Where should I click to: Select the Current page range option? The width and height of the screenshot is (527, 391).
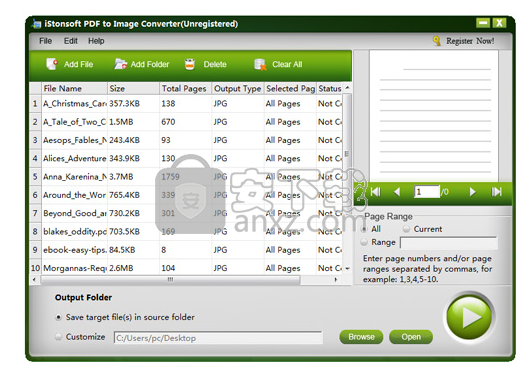pos(406,229)
